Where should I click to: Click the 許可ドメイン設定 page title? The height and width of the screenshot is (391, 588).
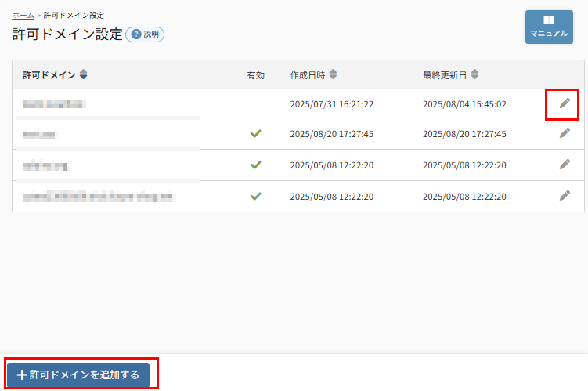coord(67,34)
